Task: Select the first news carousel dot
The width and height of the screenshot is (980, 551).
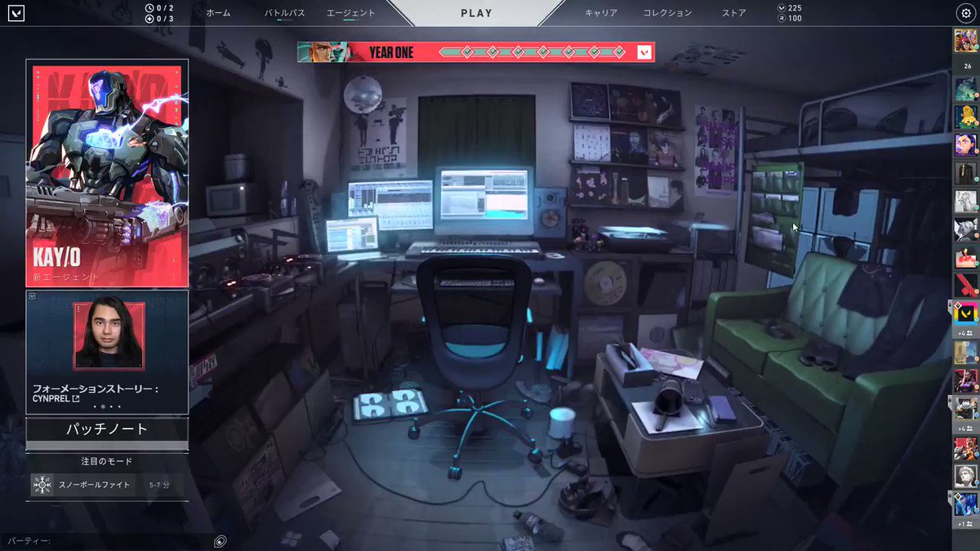Action: point(94,406)
